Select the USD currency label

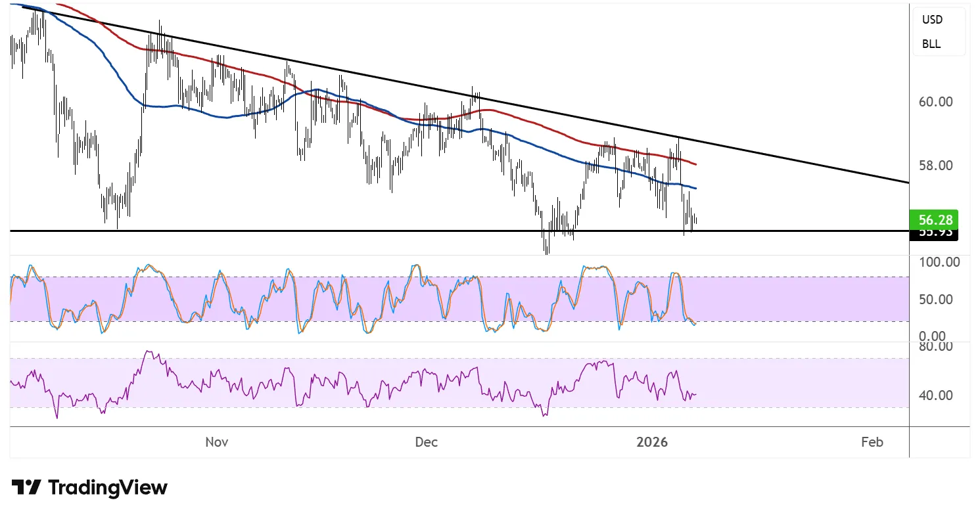tap(932, 20)
